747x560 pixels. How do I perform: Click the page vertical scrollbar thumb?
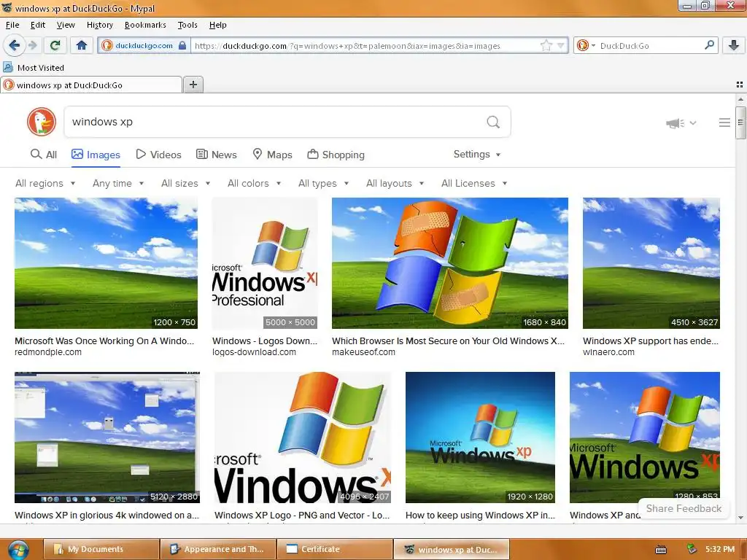(740, 122)
